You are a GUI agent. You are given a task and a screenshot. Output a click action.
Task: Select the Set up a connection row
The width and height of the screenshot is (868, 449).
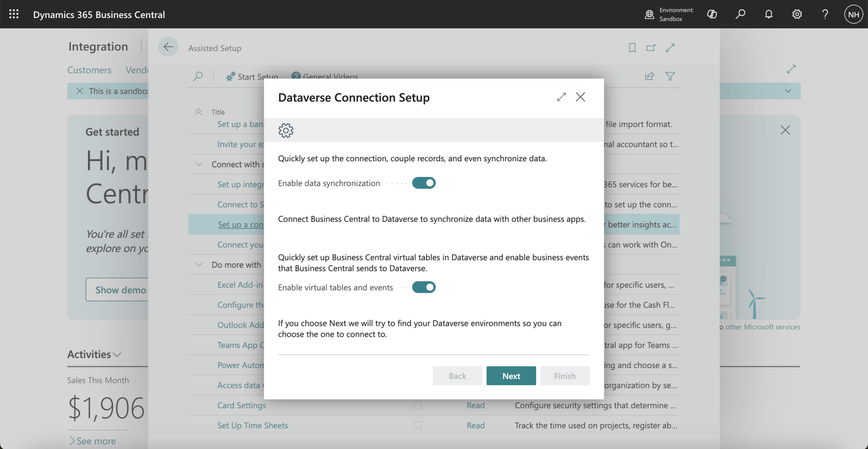click(241, 225)
